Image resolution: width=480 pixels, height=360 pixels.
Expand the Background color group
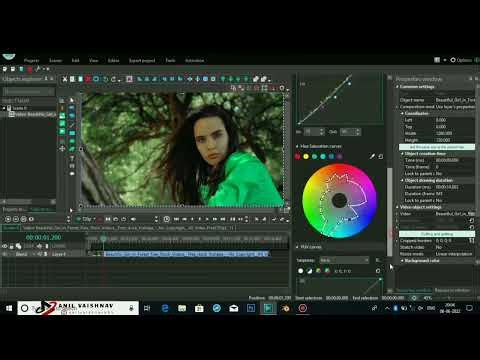[402, 260]
